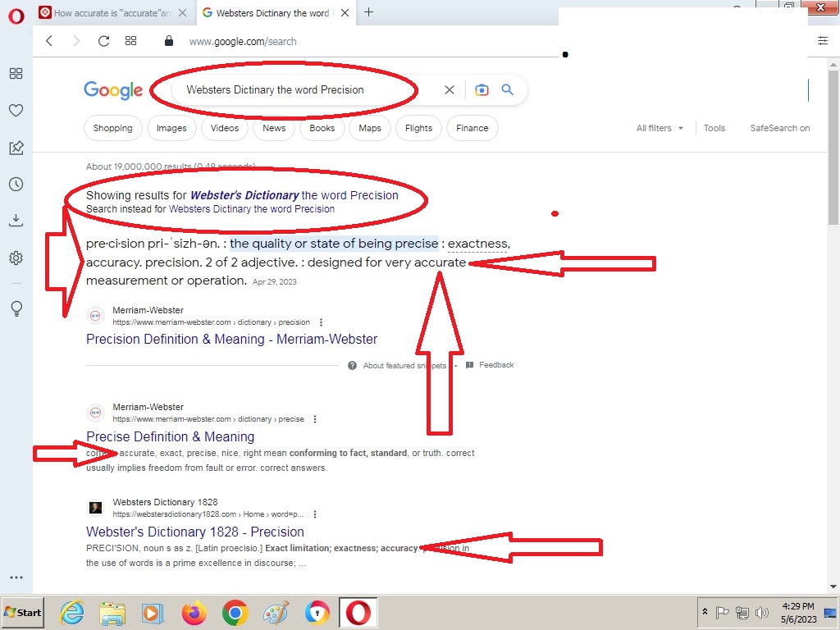Screen dimensions: 840x630
Task: Close the 'How accurate is accurate' tab
Action: 183,13
